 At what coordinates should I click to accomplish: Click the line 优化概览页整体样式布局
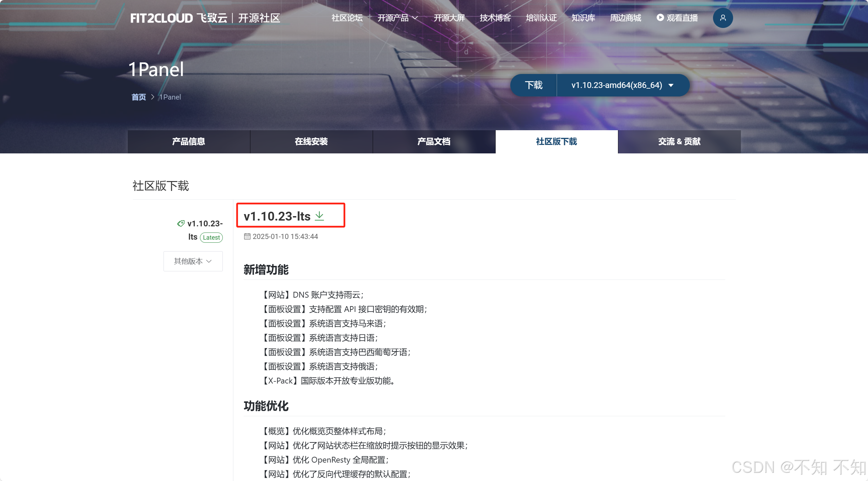point(323,431)
